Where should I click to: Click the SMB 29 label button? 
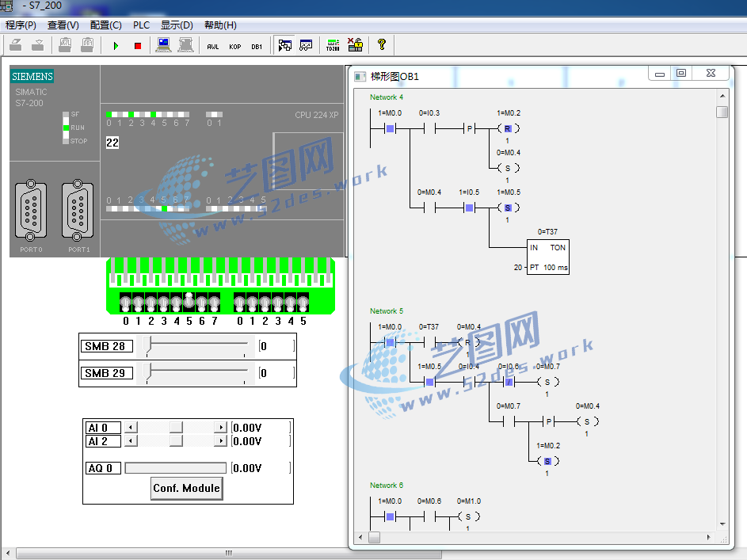pyautogui.click(x=106, y=373)
